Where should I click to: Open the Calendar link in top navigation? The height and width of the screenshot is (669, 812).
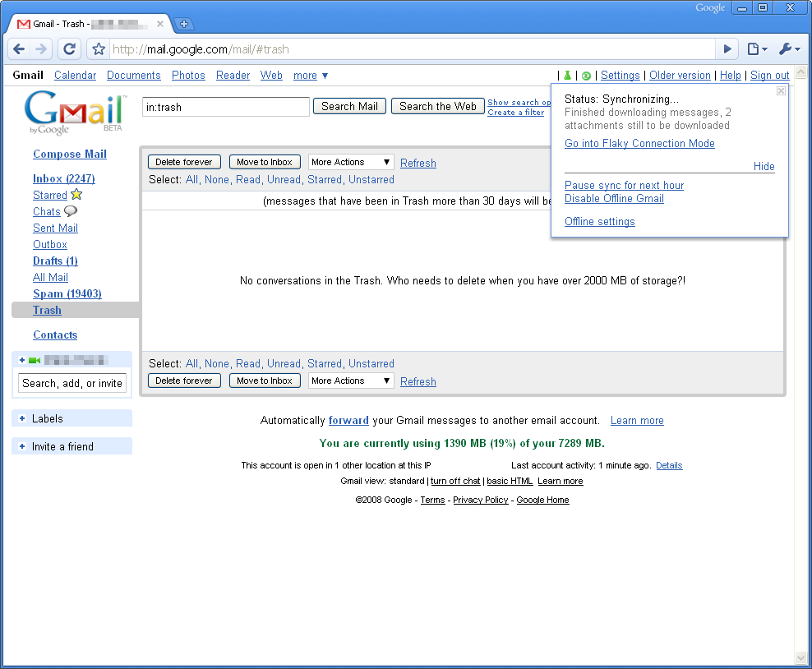click(x=75, y=76)
